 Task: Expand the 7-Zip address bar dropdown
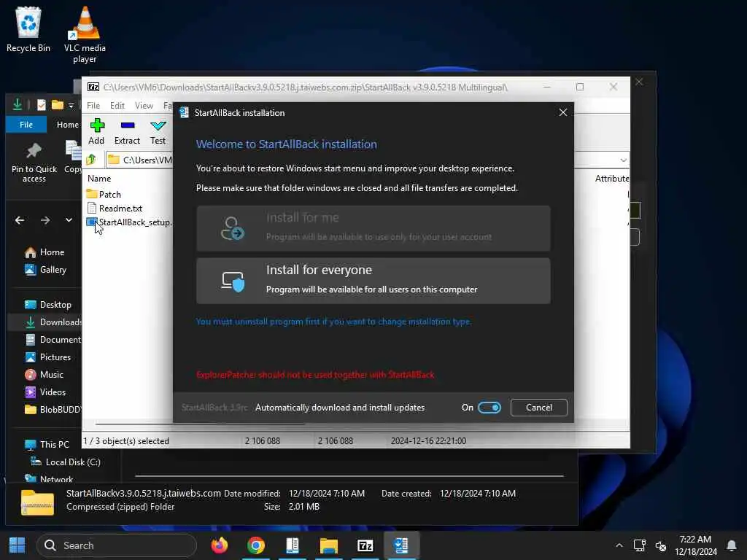[x=623, y=160]
